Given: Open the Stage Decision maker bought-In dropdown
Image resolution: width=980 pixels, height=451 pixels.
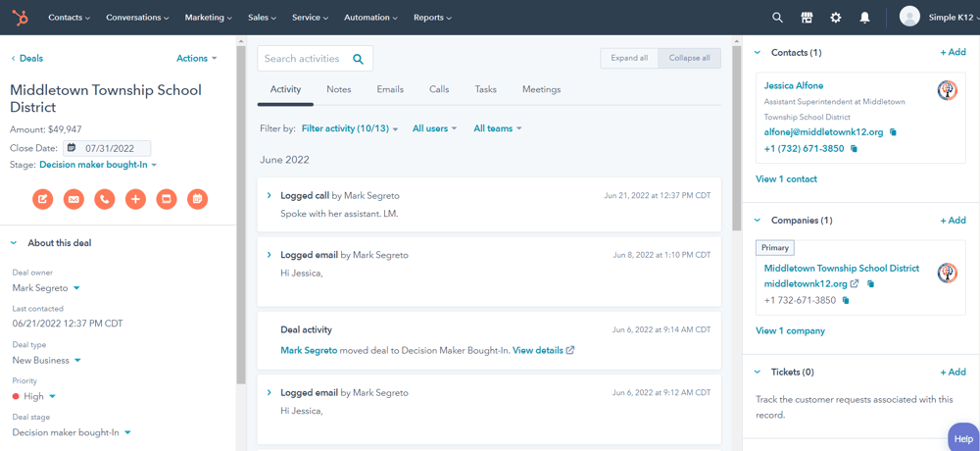Looking at the screenshot, I should (98, 165).
